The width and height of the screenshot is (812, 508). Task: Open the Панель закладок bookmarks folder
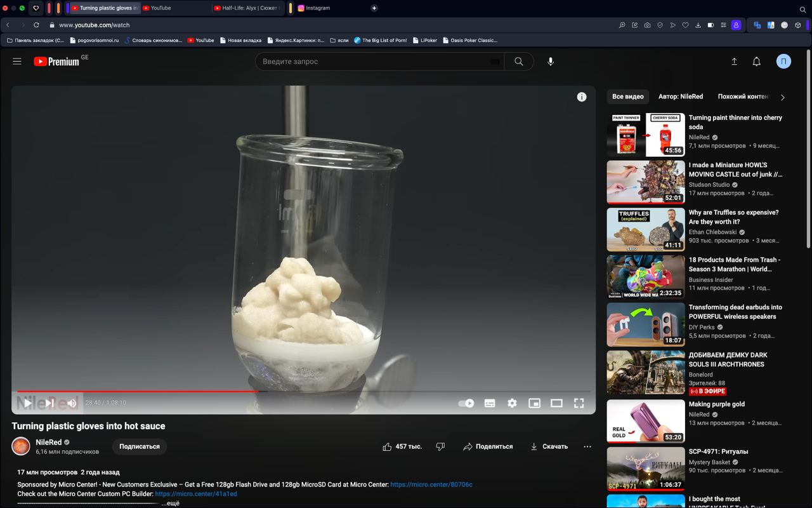pos(35,40)
